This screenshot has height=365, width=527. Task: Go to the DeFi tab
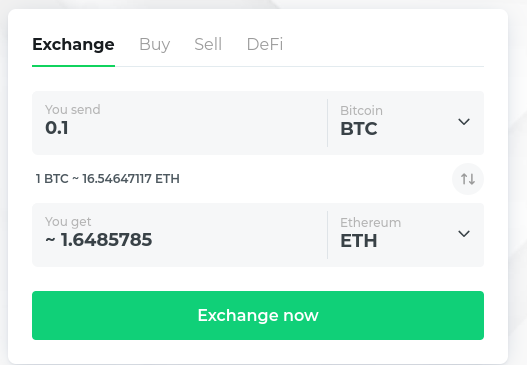point(265,44)
